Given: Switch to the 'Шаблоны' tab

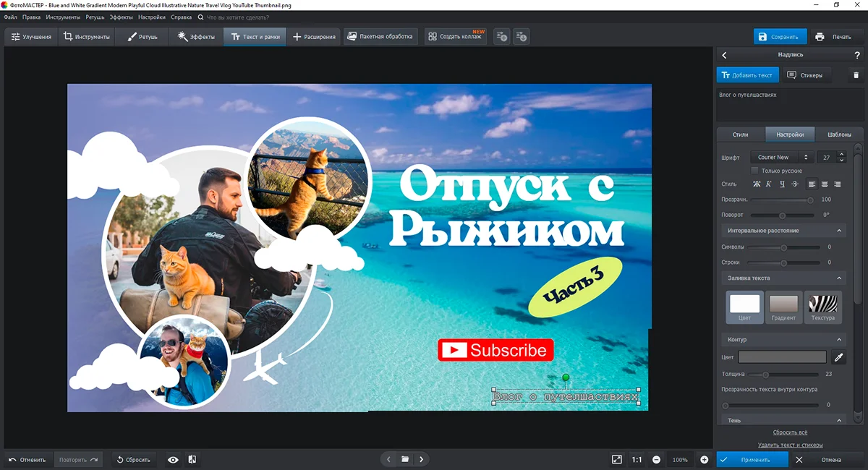Looking at the screenshot, I should click(x=839, y=134).
